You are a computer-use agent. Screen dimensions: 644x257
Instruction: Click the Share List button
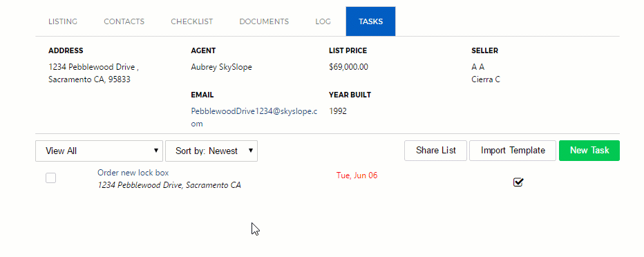[436, 150]
